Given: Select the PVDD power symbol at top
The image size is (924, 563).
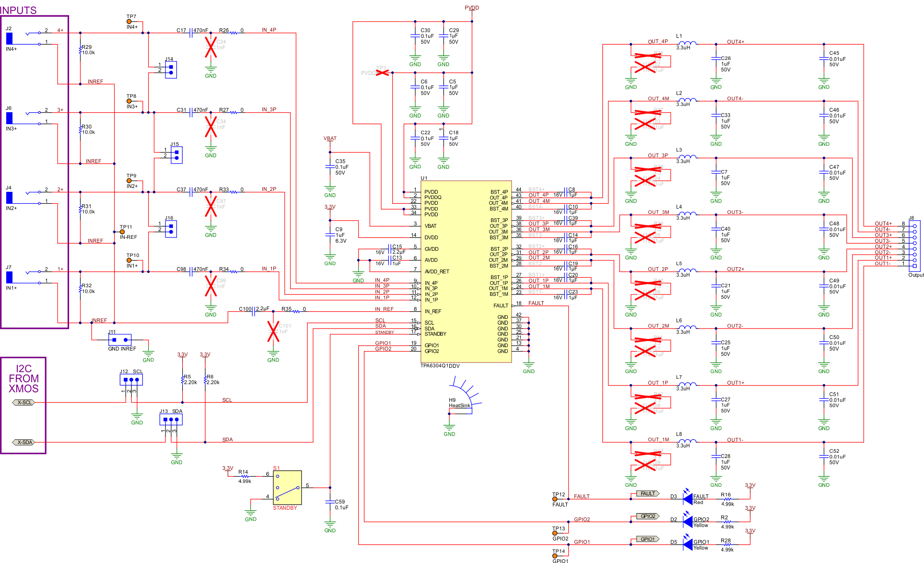Looking at the screenshot, I should coord(471,8).
